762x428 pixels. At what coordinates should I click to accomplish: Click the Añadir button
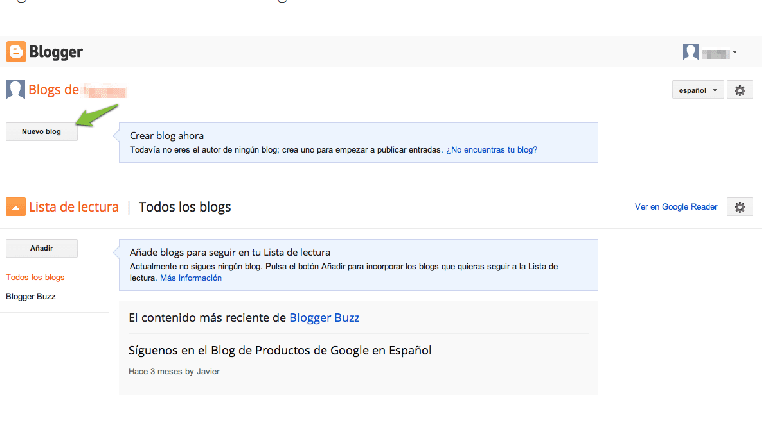click(41, 248)
